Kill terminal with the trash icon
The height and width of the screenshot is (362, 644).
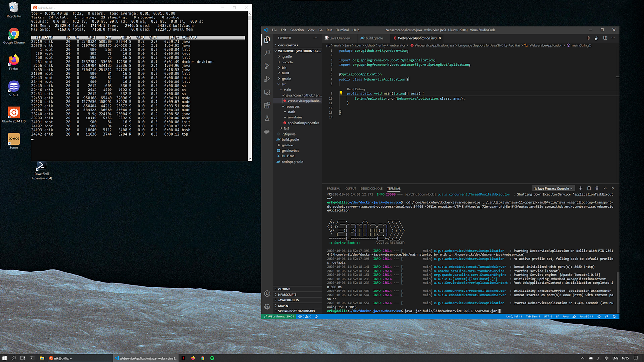click(x=597, y=188)
